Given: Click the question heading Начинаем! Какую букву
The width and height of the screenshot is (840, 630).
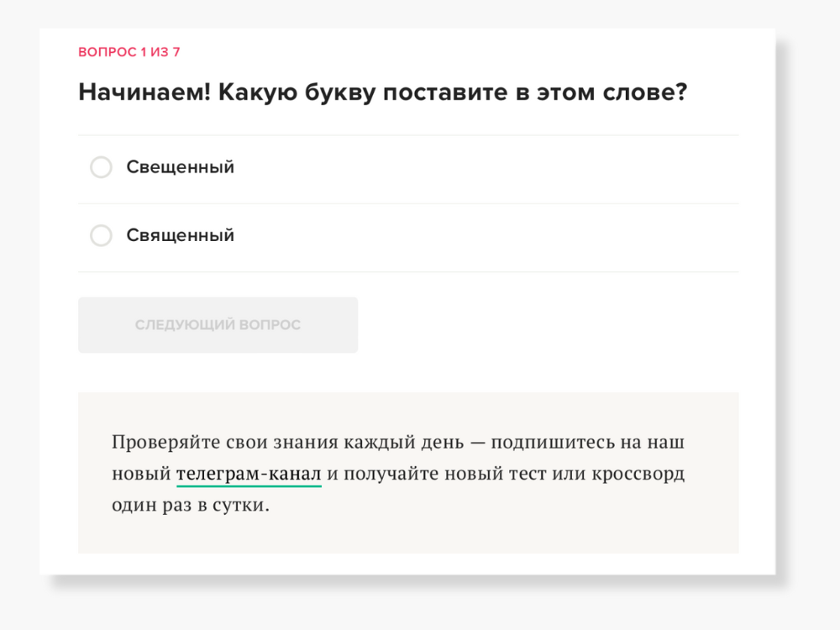Looking at the screenshot, I should coord(382,92).
